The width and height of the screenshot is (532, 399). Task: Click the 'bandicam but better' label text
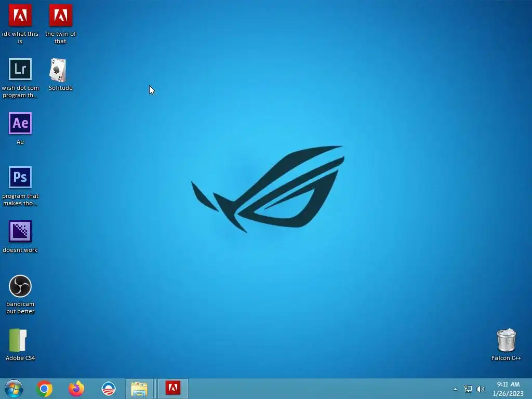click(20, 308)
